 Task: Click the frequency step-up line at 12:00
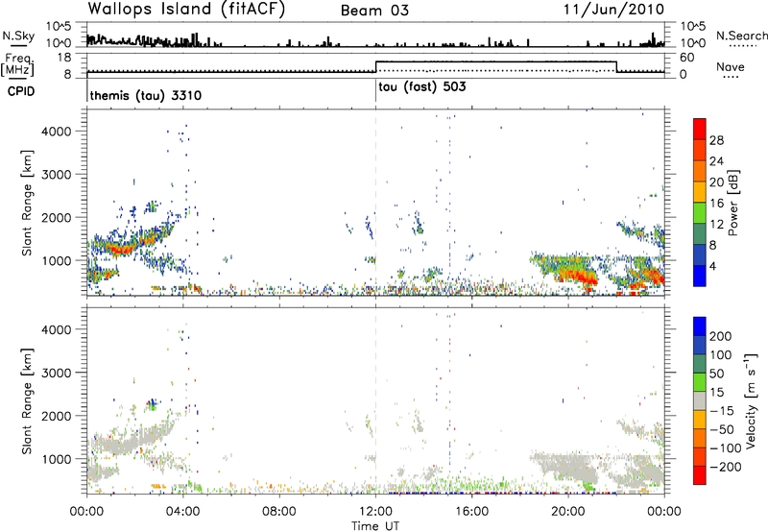375,66
